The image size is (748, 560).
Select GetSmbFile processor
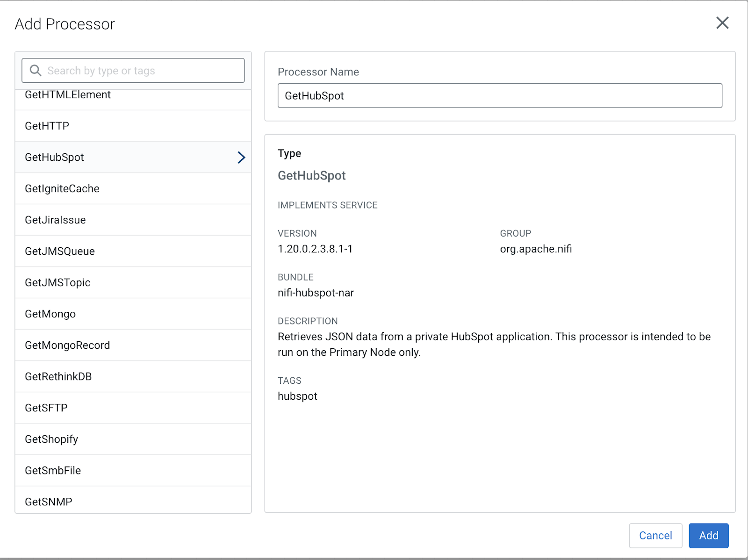coord(133,471)
